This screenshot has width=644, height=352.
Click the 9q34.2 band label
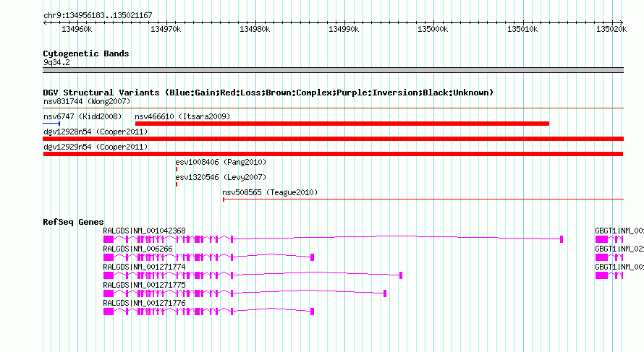56,62
